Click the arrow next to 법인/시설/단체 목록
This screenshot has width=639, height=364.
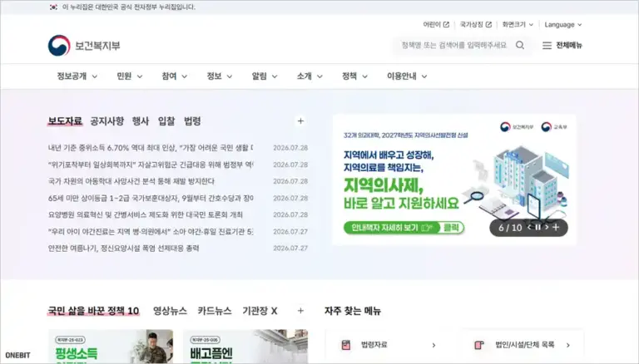568,345
